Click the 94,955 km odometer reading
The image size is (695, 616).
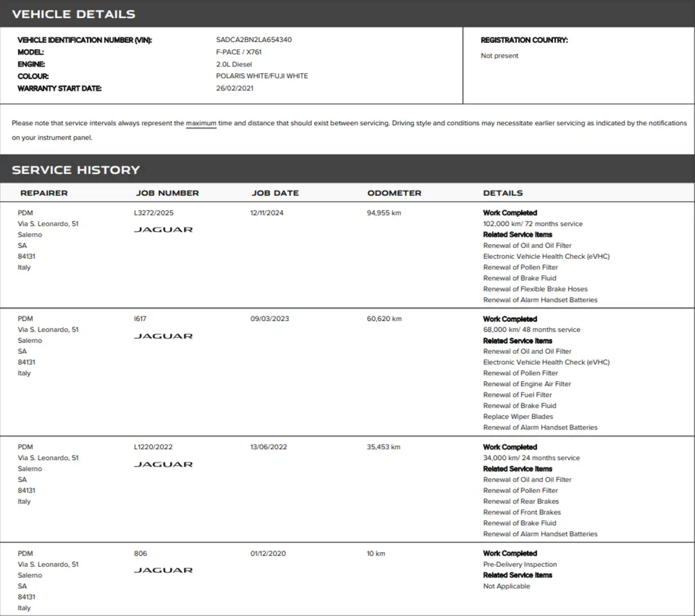click(x=383, y=213)
